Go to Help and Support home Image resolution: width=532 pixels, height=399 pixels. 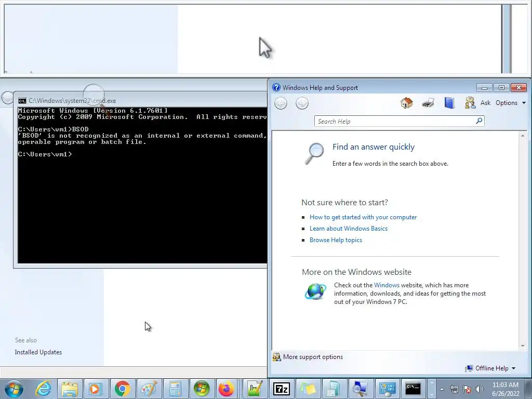pos(406,103)
